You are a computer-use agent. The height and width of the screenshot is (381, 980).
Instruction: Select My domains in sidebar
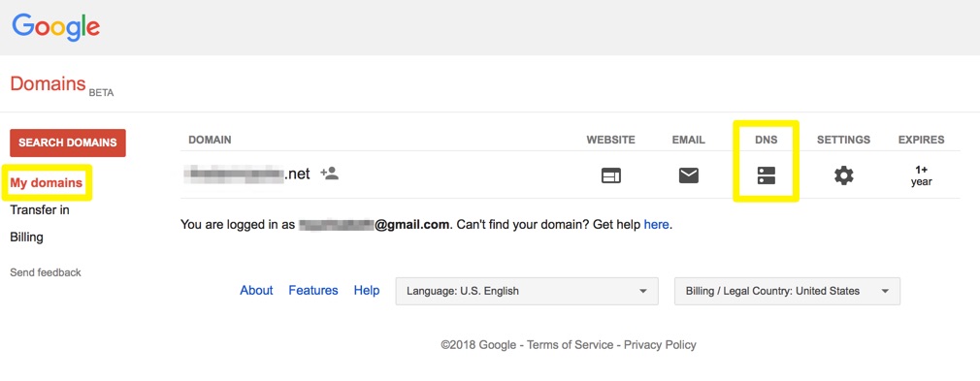click(x=47, y=183)
